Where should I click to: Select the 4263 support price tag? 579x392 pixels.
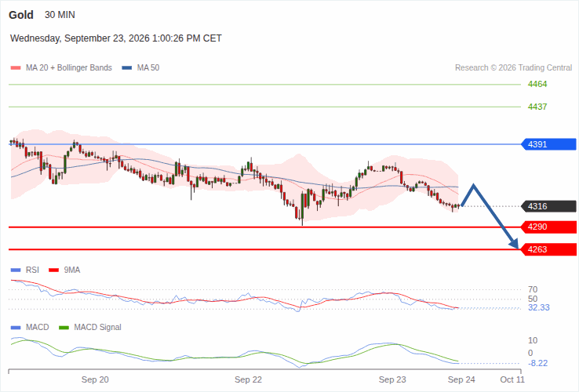(x=548, y=249)
